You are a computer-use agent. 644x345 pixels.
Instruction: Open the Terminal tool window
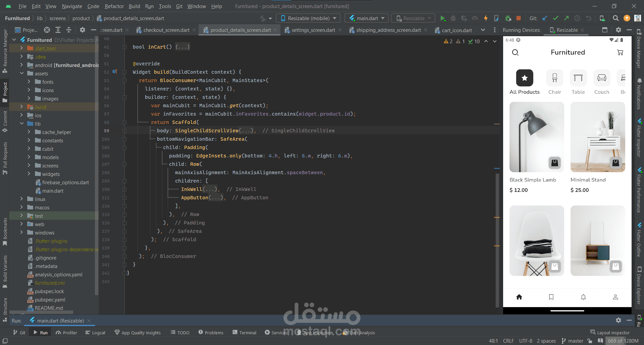click(x=244, y=333)
